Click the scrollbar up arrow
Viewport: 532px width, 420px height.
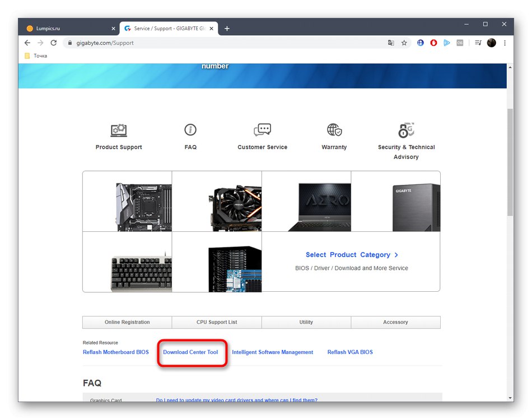pos(510,67)
